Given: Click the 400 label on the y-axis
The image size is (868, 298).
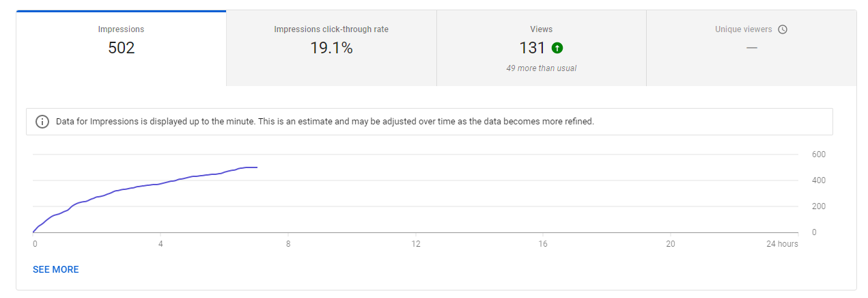Looking at the screenshot, I should (x=818, y=180).
